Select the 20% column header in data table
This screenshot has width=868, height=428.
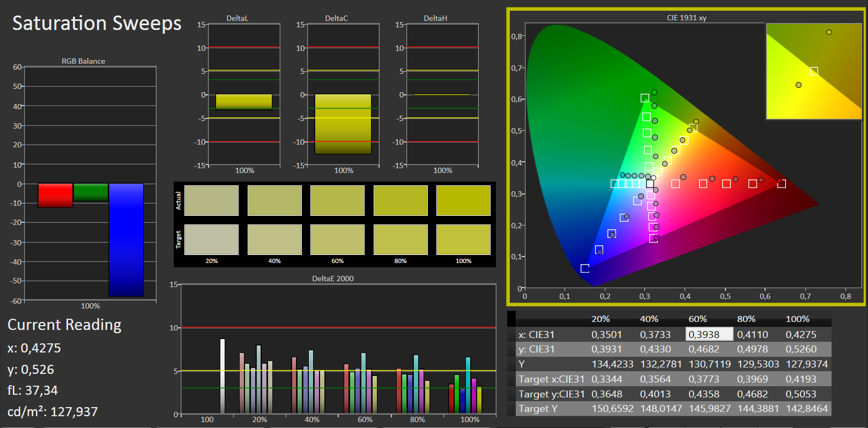tap(600, 319)
